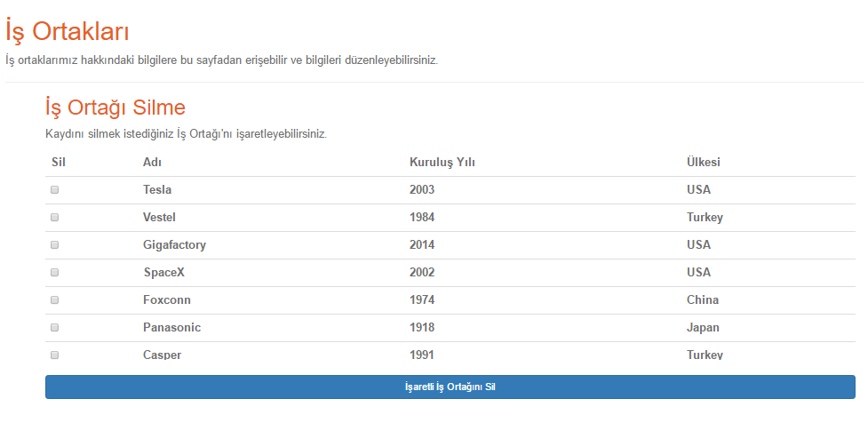Viewport: 868px width, 423px height.
Task: Mark SpaceX for deletion
Action: 55,273
